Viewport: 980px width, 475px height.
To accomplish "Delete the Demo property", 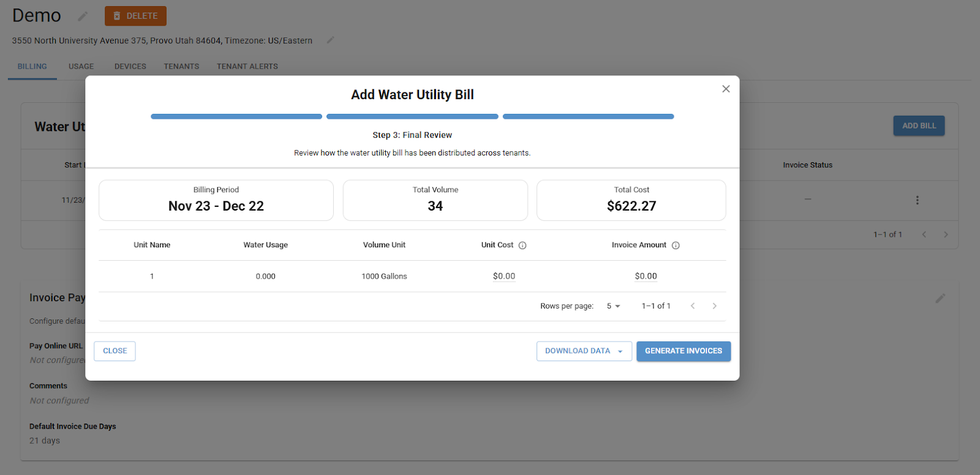I will [x=135, y=16].
